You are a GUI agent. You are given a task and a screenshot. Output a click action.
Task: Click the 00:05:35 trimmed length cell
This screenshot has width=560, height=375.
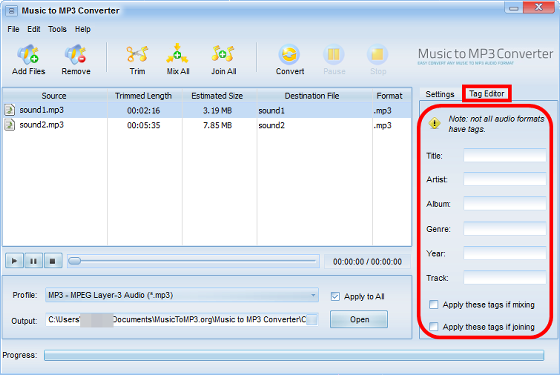144,125
